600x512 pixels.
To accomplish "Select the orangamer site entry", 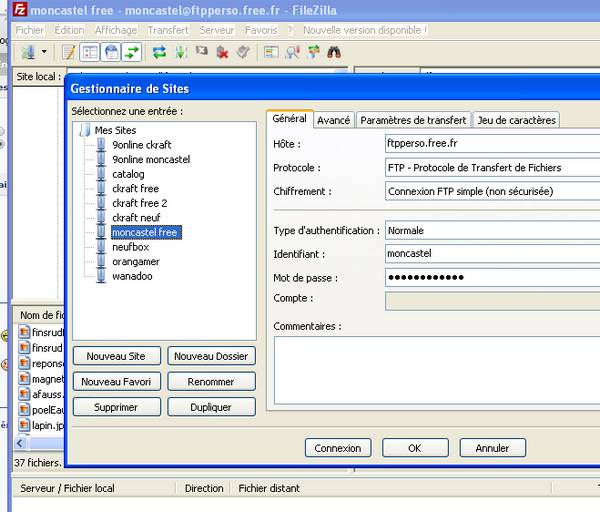I will [x=136, y=262].
